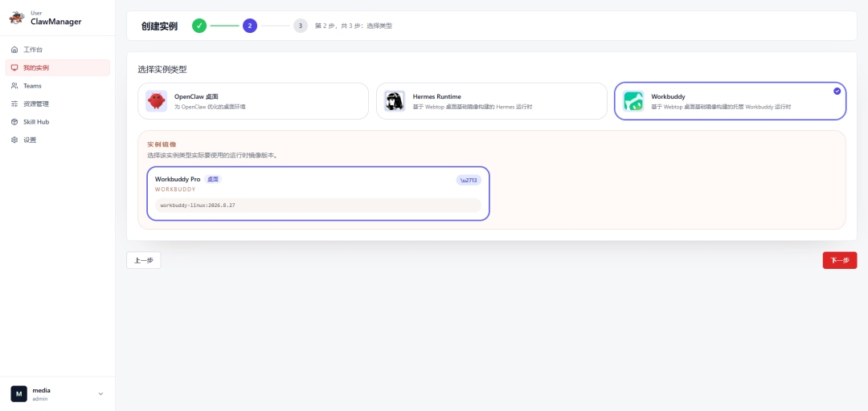Screen dimensions: 868x411
Task: Click the 桌面 tag beside Workbuddy Pro
Action: coord(213,179)
